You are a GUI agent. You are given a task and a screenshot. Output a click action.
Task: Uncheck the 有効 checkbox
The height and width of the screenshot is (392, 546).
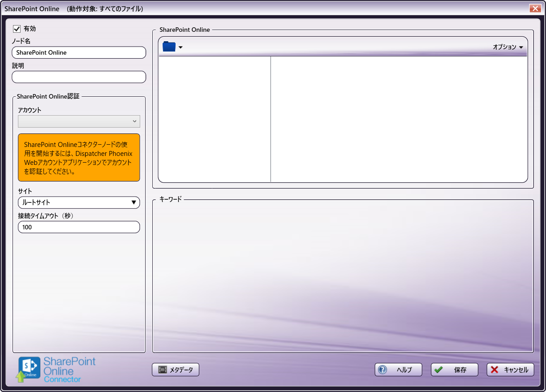pos(17,29)
